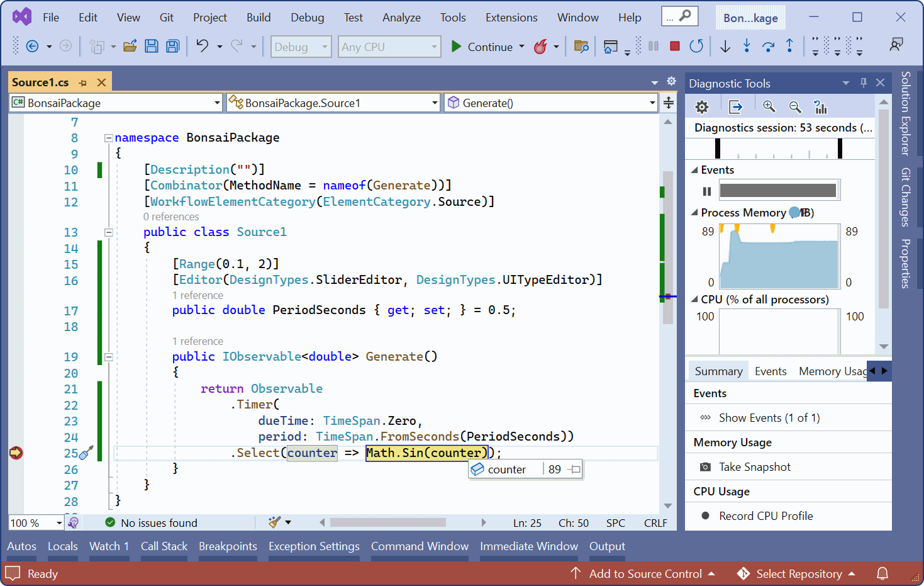
Task: Collapse the Generate method block
Action: pos(108,357)
